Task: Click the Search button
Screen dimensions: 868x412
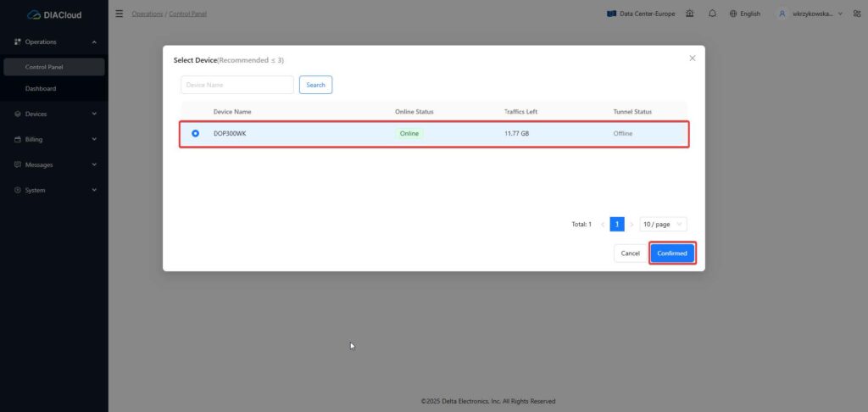Action: [315, 85]
